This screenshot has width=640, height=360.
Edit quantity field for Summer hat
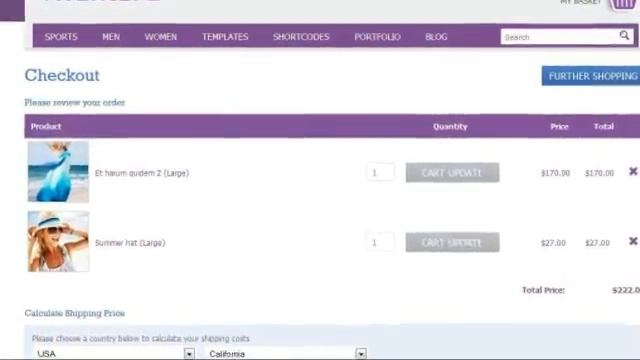coord(380,242)
